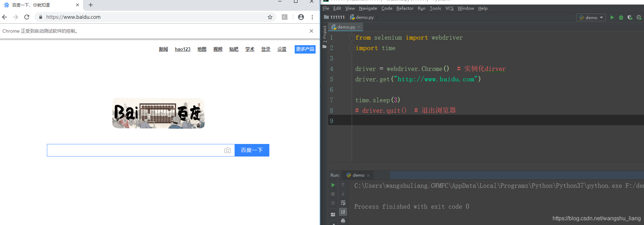Screen dimensions: 644x225
Task: Print the Run console output
Action: [343, 221]
